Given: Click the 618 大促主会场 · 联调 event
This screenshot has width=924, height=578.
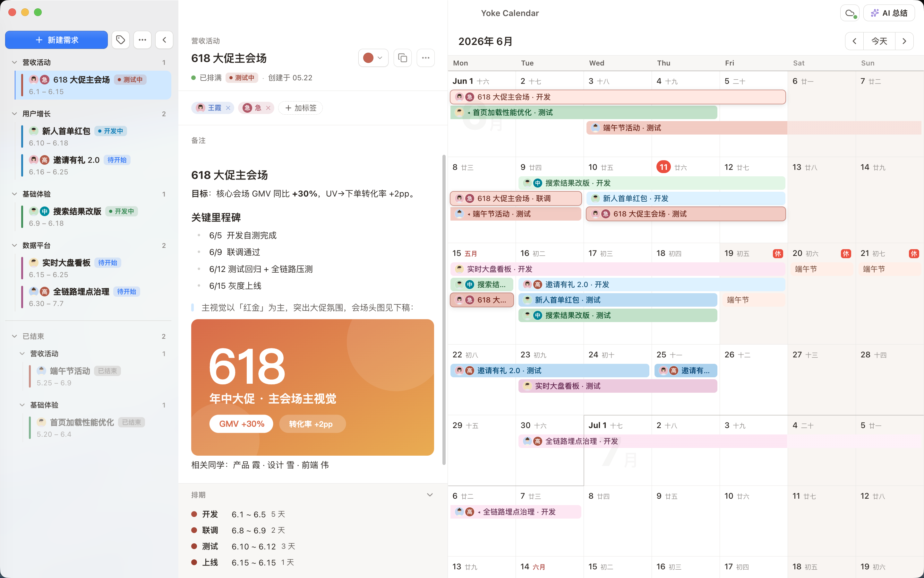Looking at the screenshot, I should coord(516,198).
